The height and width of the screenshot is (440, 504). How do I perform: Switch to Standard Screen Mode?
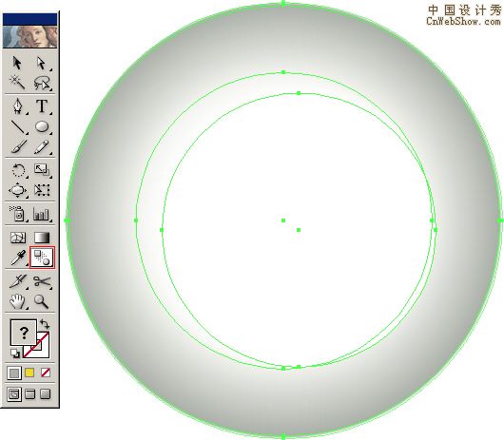click(x=14, y=393)
